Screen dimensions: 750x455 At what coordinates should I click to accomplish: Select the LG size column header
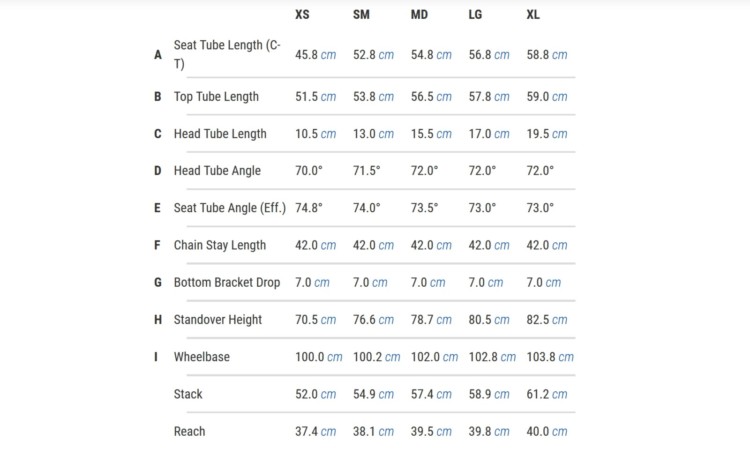coord(475,14)
